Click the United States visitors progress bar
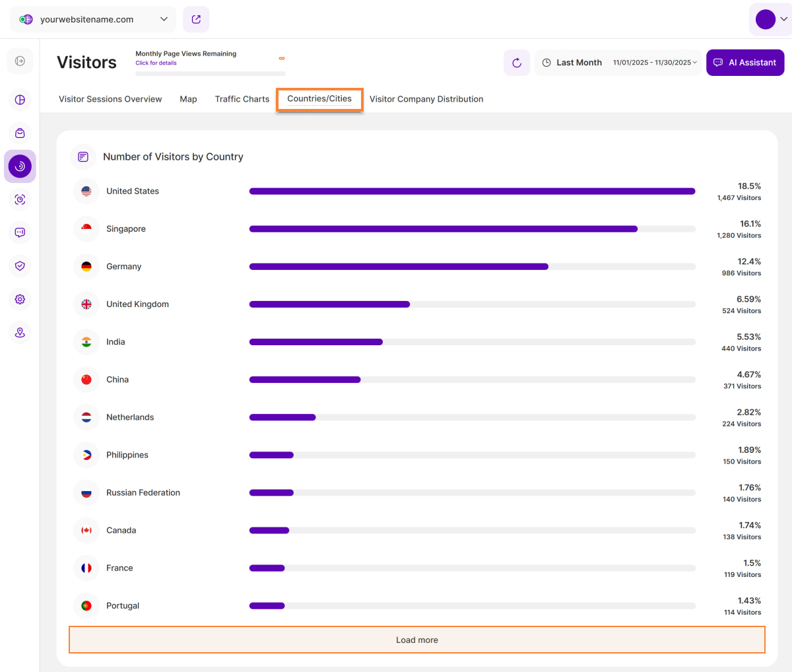Screen dimensions: 792x672 (x=472, y=191)
